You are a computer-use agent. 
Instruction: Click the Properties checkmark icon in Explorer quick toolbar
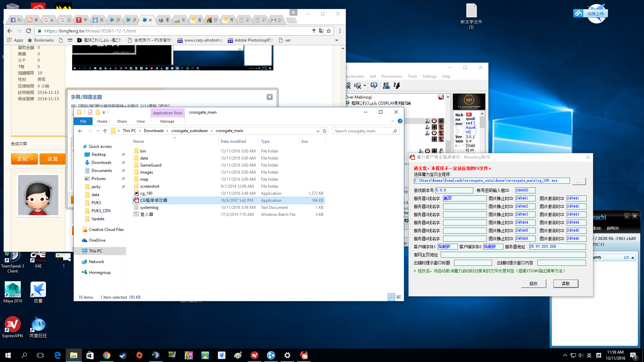pyautogui.click(x=90, y=112)
